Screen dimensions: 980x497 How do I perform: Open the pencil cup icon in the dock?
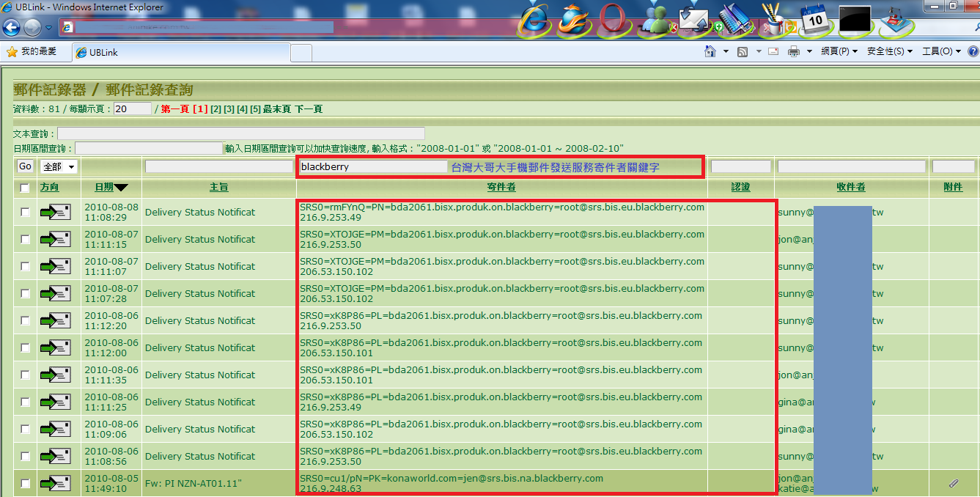pyautogui.click(x=775, y=19)
